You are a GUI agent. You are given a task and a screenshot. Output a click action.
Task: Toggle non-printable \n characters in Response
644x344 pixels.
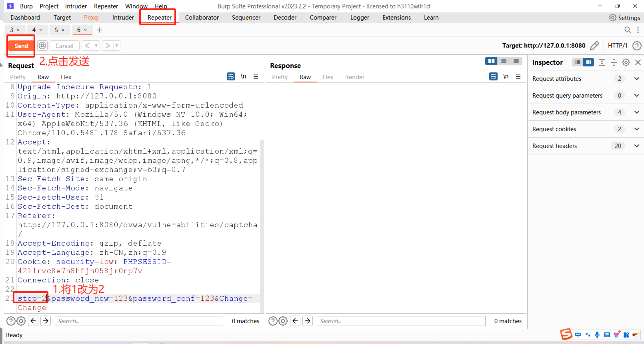pyautogui.click(x=506, y=76)
